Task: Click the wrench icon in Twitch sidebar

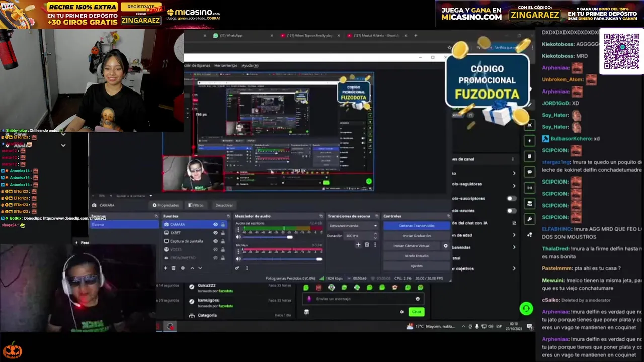Action: point(529,219)
